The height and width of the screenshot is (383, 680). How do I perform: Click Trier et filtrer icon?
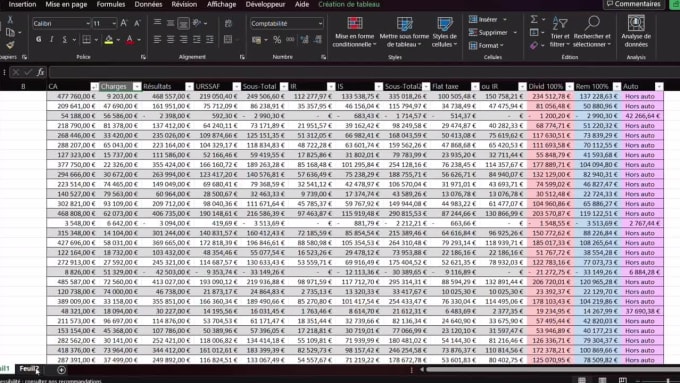[560, 23]
